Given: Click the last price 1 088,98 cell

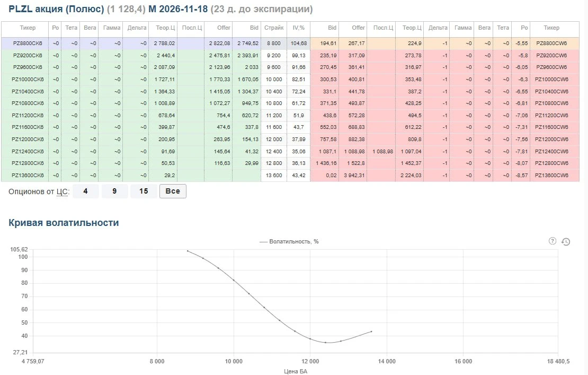Looking at the screenshot, I should [383, 151].
